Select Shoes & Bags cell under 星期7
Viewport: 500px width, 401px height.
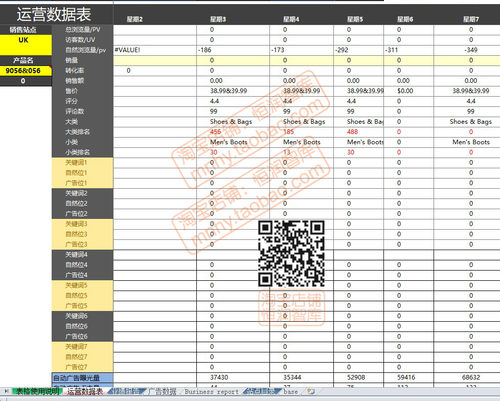(467, 122)
